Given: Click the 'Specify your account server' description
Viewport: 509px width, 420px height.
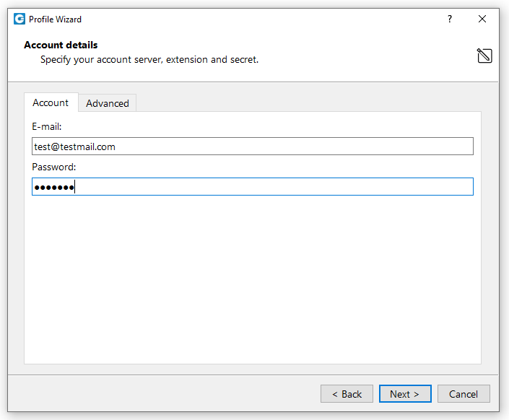Looking at the screenshot, I should [149, 59].
